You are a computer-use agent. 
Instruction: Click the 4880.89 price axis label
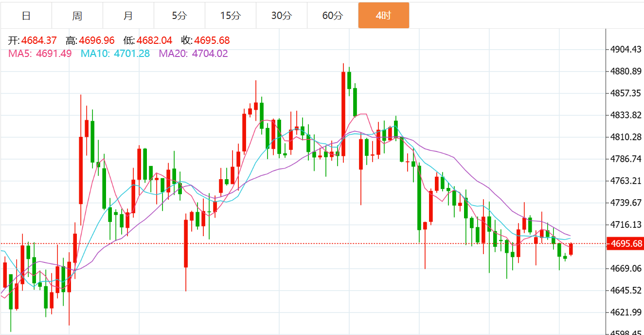pos(626,72)
